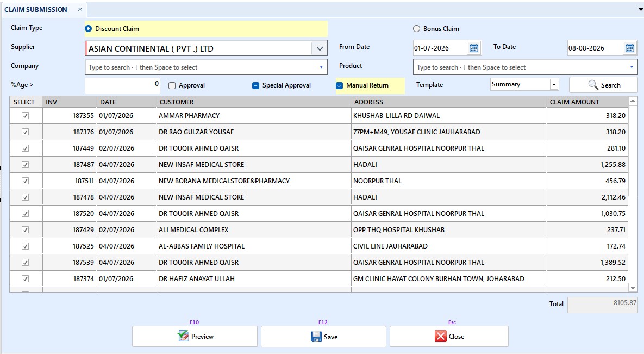Screen dimensions: 644x354
Task: Click the magnifier Search button
Action: [603, 85]
